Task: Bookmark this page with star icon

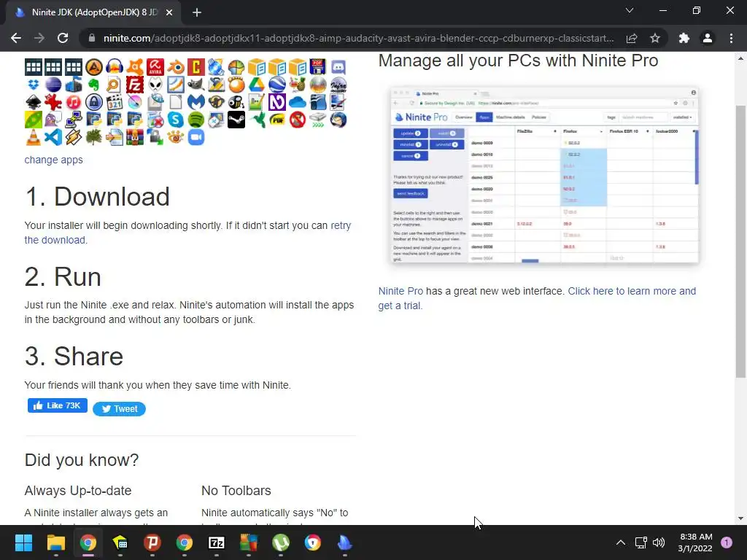Action: (655, 38)
